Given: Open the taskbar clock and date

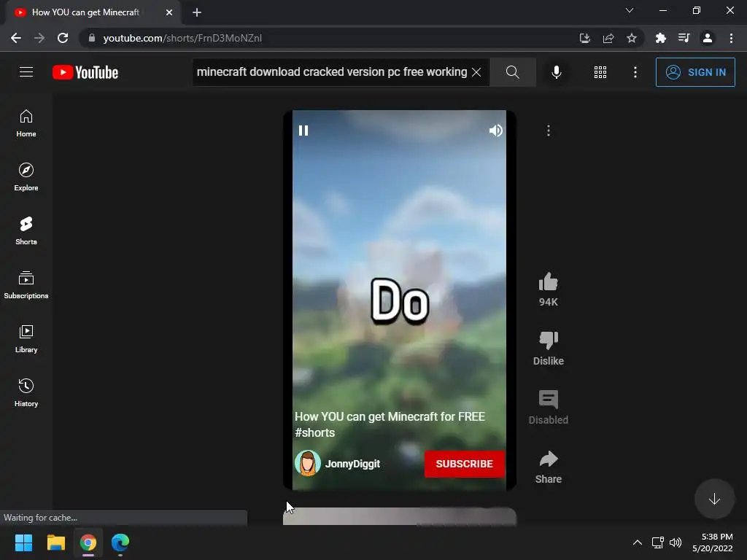Looking at the screenshot, I should [x=713, y=542].
